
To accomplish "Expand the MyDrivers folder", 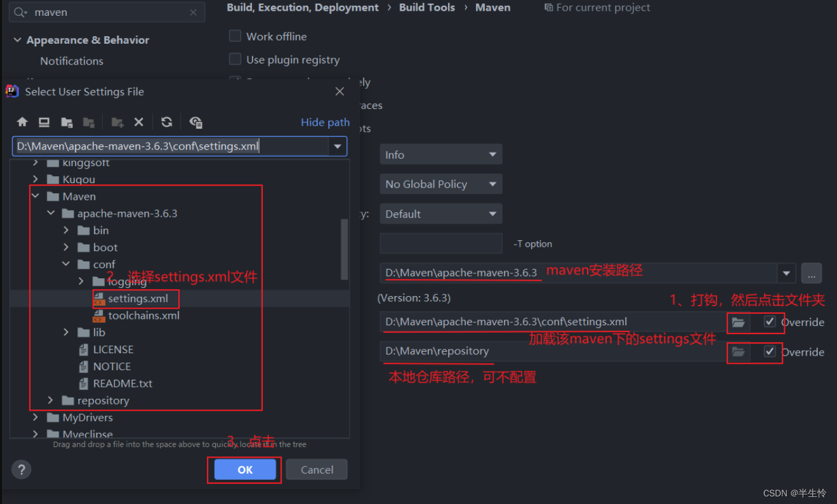I will [x=36, y=417].
